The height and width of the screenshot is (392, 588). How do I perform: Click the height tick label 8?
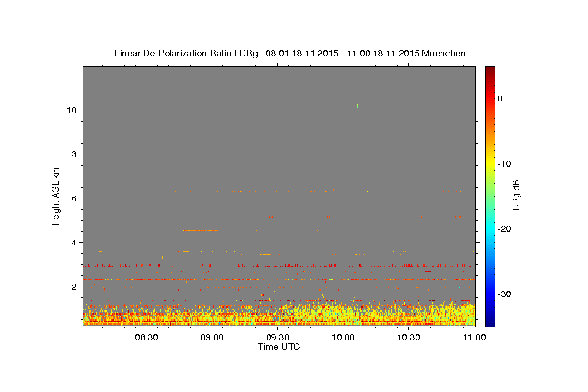click(x=74, y=154)
